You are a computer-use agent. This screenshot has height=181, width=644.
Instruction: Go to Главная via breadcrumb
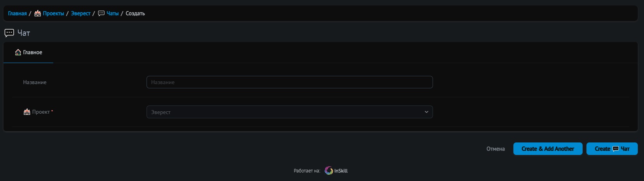pyautogui.click(x=17, y=14)
